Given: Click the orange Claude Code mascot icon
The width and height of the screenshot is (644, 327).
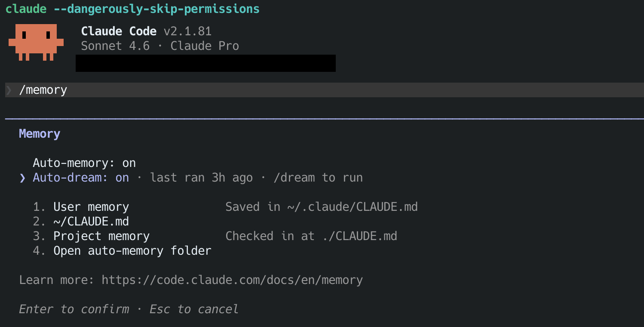Looking at the screenshot, I should (x=36, y=42).
